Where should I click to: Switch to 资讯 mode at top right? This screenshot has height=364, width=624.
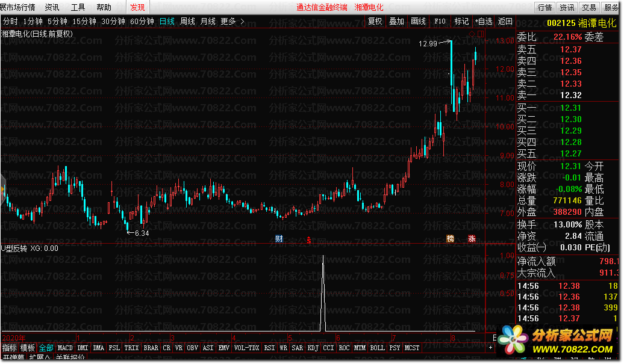tap(567, 8)
